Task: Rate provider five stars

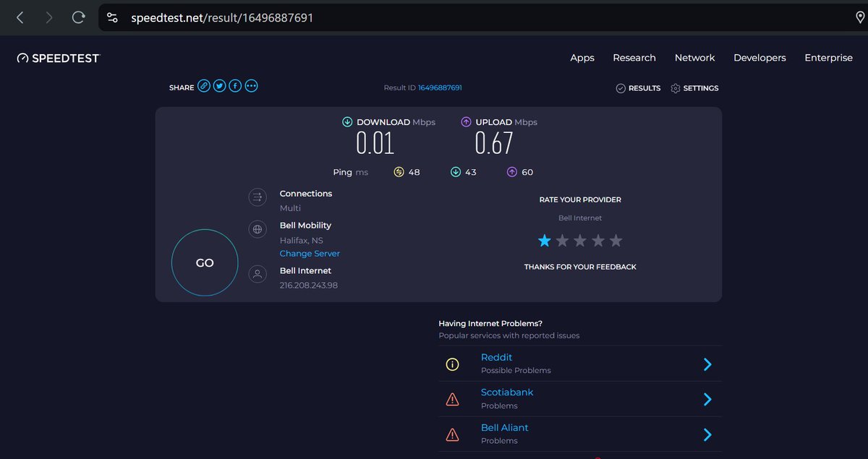Action: [616, 241]
